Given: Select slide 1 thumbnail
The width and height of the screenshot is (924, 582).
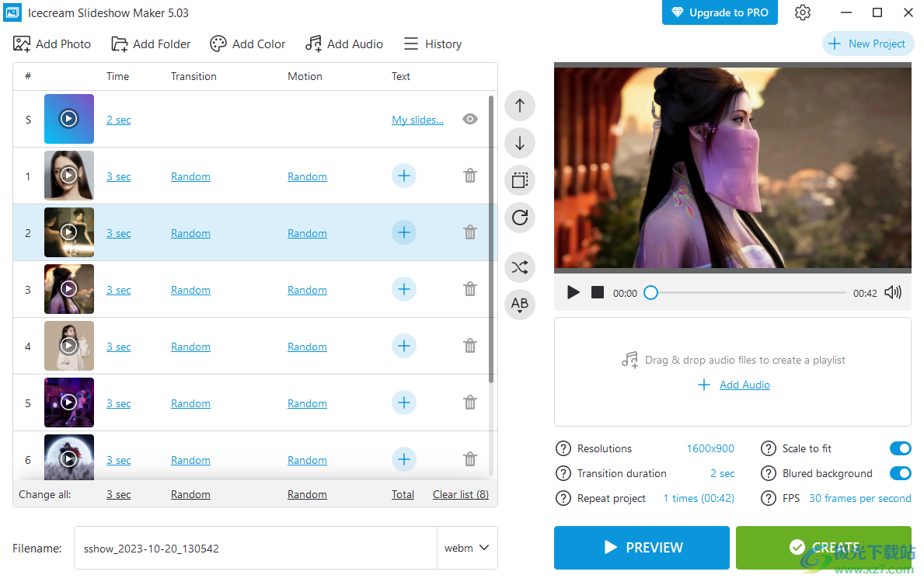Looking at the screenshot, I should [x=69, y=176].
